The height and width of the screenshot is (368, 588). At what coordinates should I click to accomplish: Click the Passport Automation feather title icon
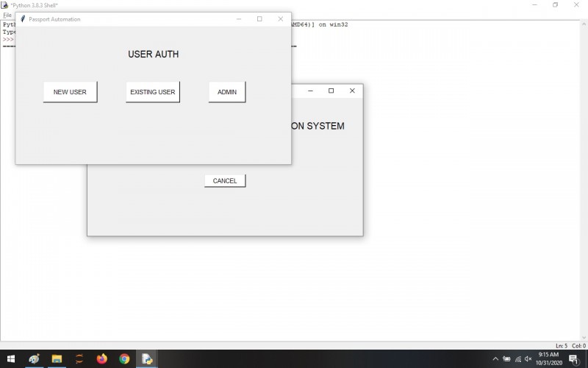click(x=23, y=19)
